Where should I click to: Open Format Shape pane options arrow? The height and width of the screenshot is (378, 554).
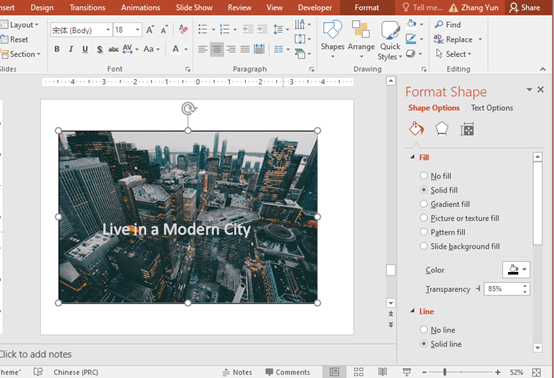[x=529, y=89]
